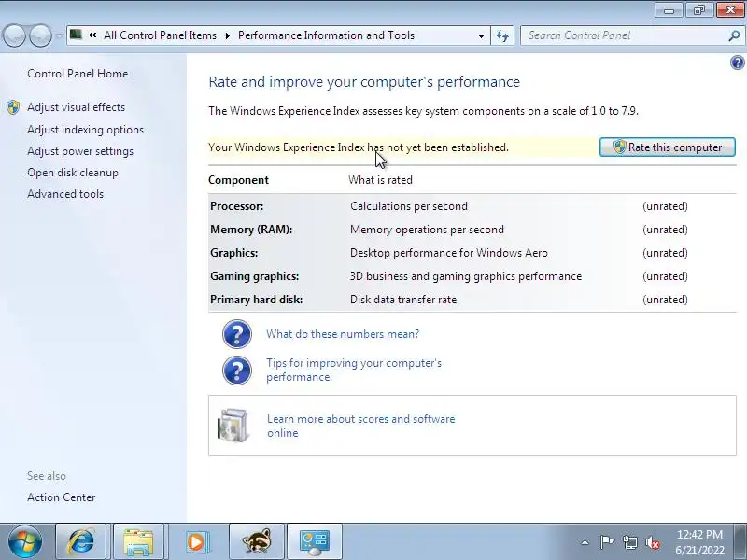
Task: Click the magnifier search icon
Action: pyautogui.click(x=734, y=35)
